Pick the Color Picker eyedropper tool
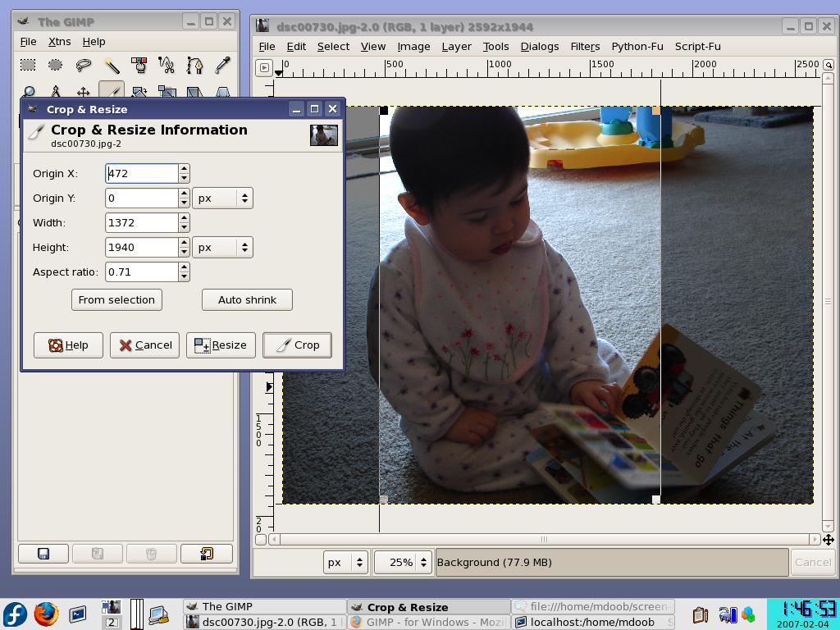 click(222, 65)
